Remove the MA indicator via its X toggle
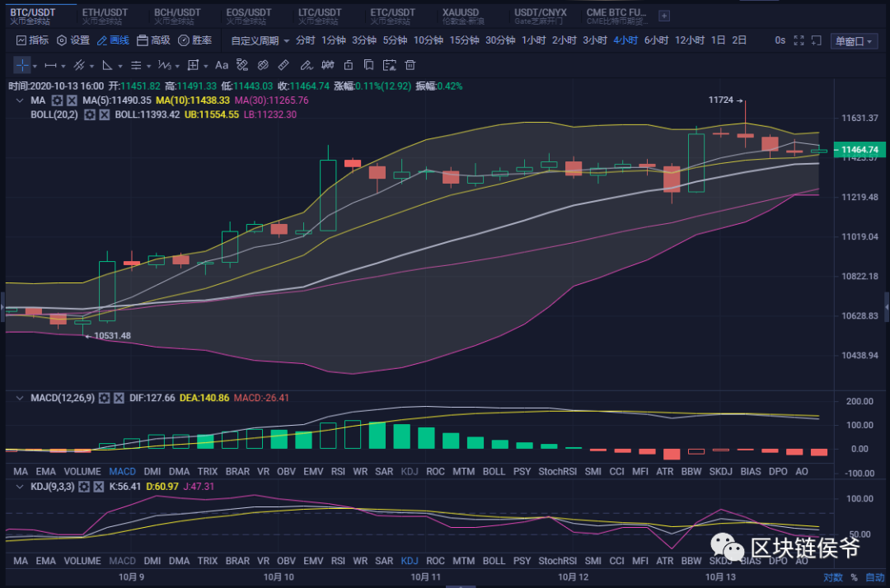Viewport: 890px width, 588px height. [x=70, y=100]
